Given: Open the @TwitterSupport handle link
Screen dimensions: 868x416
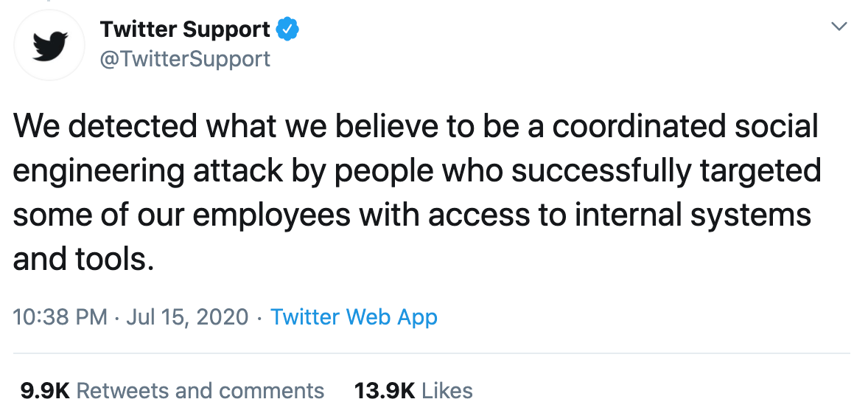Looking at the screenshot, I should pos(185,59).
